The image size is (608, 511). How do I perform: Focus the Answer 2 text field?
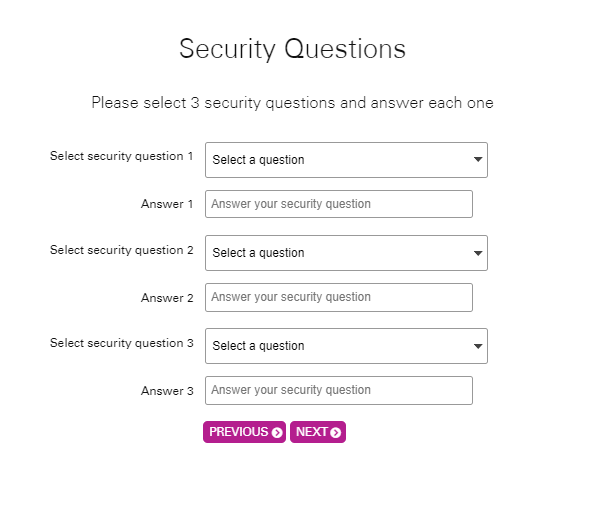point(339,297)
